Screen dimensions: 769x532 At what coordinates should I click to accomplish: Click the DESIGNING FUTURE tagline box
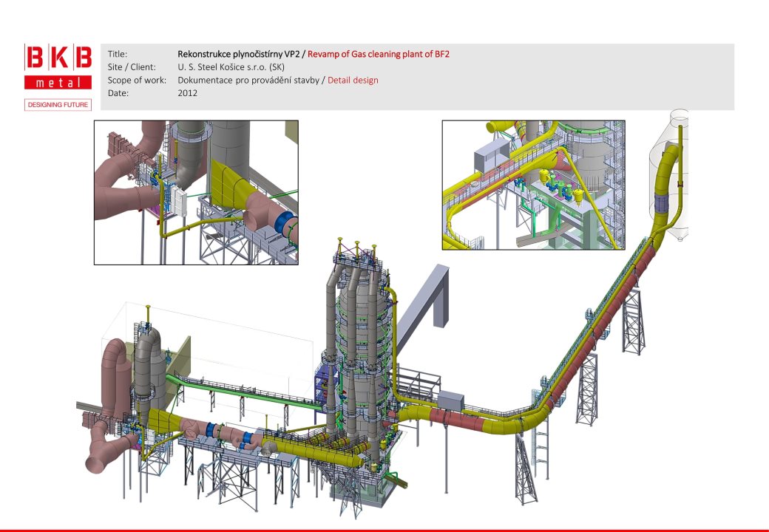[x=58, y=104]
